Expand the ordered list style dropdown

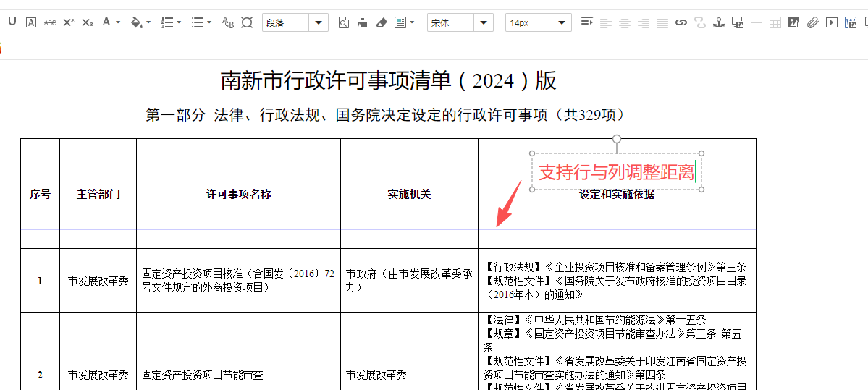(x=179, y=22)
